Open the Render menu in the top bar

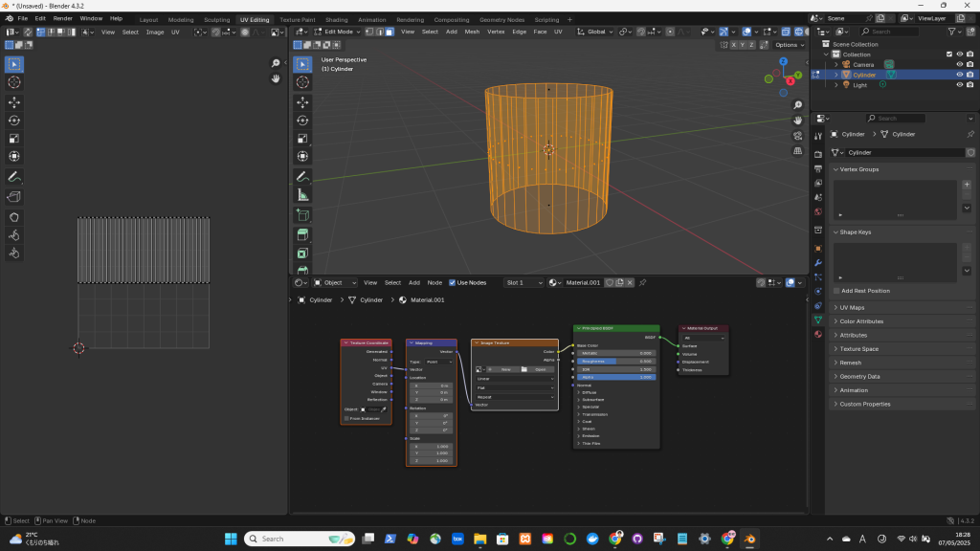coord(62,18)
